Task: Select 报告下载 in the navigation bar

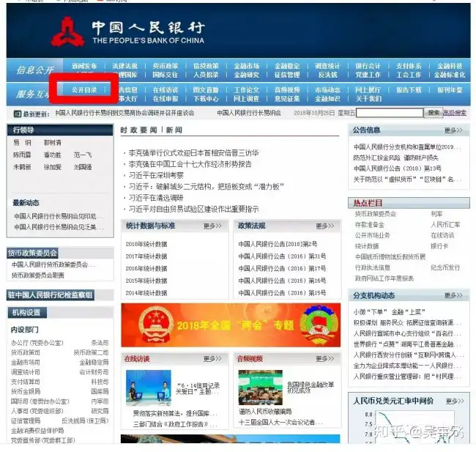Action: pos(409,90)
